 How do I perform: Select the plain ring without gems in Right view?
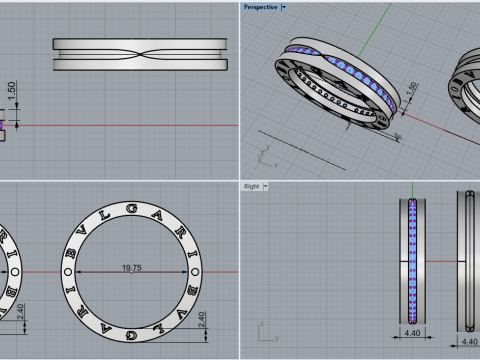[469, 261]
